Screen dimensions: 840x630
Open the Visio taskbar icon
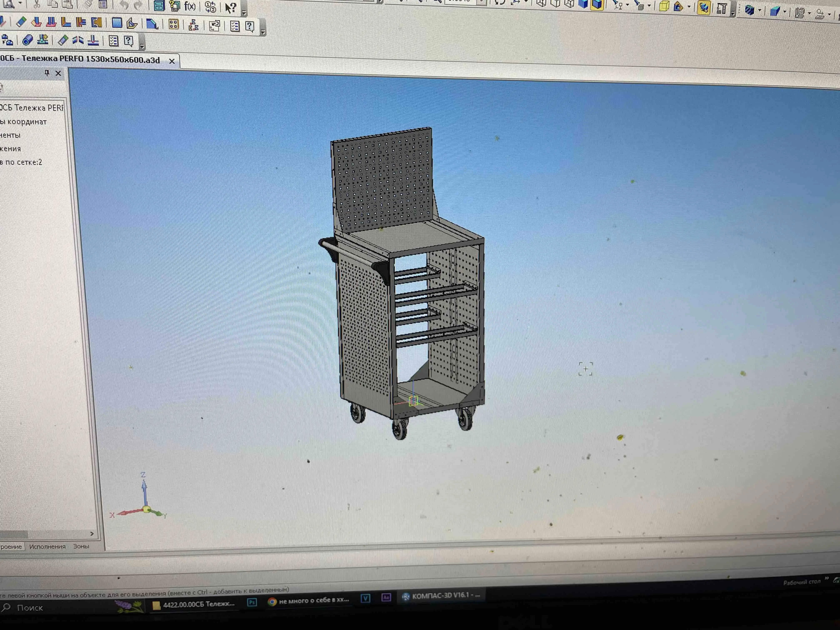coord(365,599)
